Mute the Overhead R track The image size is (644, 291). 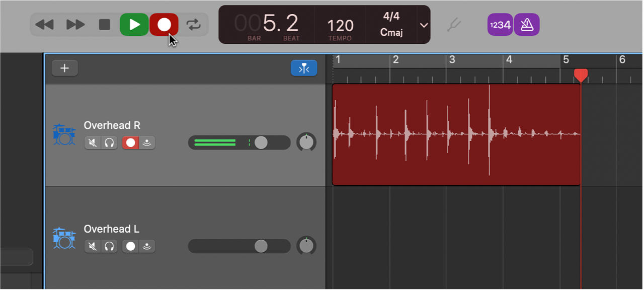click(x=93, y=142)
